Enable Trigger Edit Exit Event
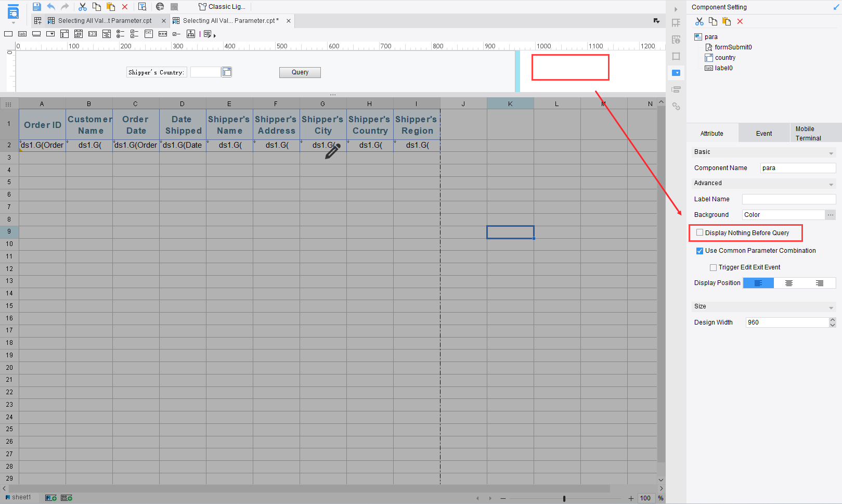This screenshot has width=842, height=504. (713, 267)
